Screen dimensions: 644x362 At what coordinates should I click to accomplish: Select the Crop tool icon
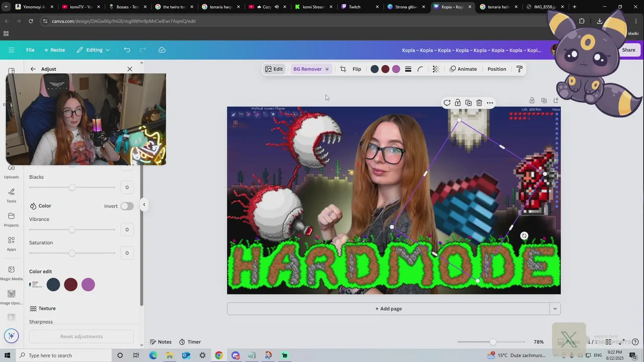[343, 69]
